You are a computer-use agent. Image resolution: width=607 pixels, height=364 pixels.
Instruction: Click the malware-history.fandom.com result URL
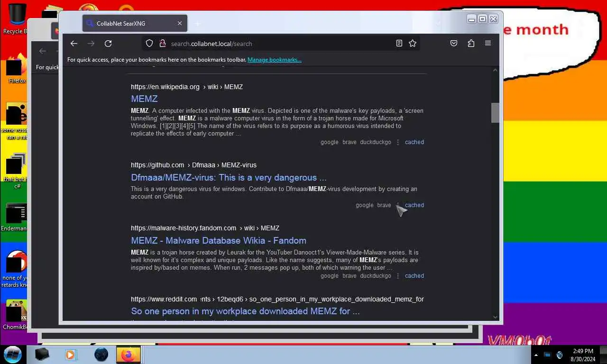(x=205, y=228)
